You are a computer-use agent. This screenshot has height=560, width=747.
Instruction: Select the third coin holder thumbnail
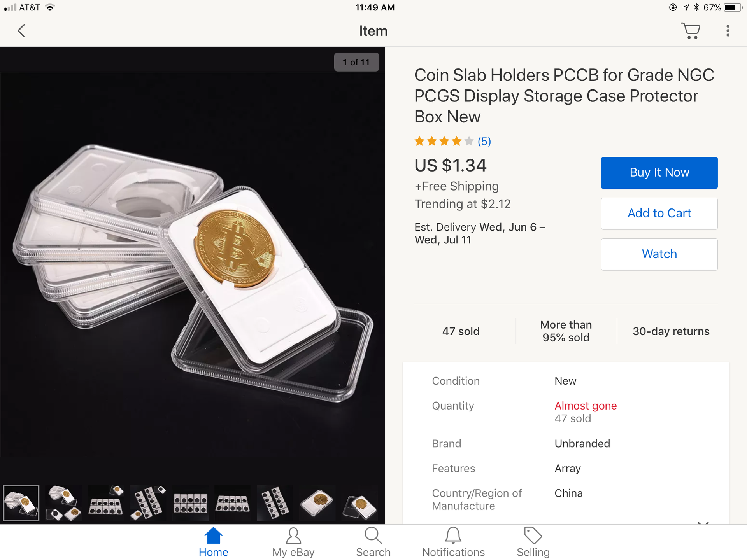[106, 503]
